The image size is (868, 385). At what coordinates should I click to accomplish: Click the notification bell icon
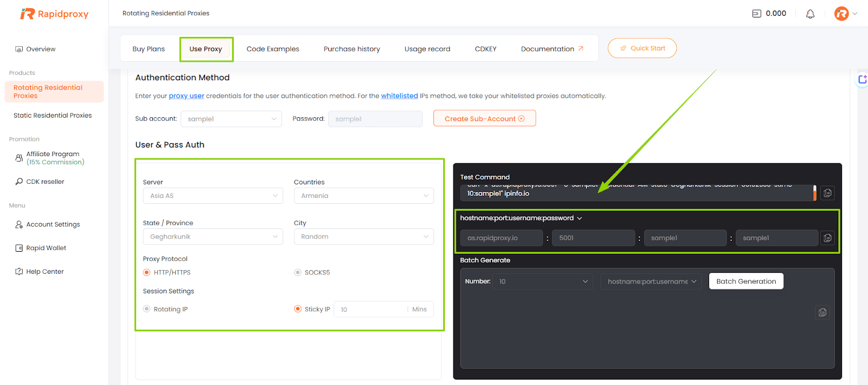810,14
